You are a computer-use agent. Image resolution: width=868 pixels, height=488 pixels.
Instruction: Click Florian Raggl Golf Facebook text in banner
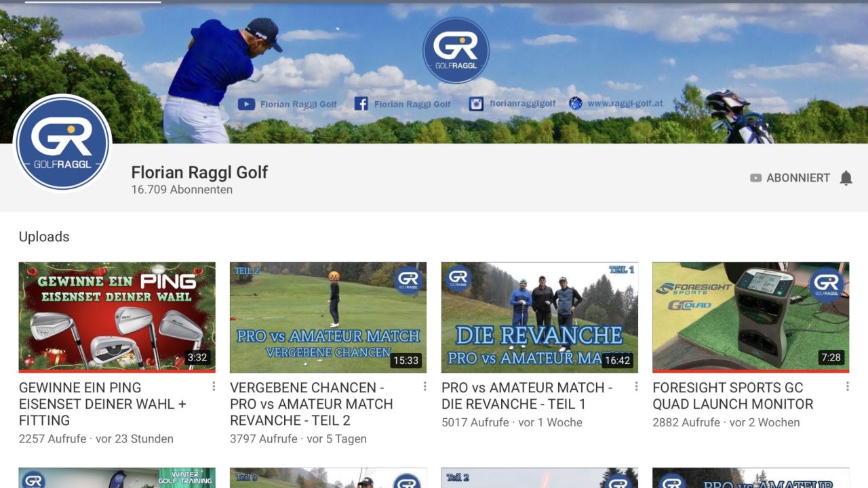click(x=412, y=104)
